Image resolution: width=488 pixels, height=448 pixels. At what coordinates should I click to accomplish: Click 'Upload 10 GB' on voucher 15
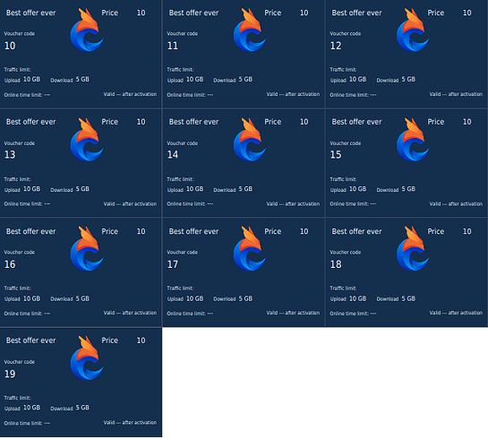pos(348,189)
